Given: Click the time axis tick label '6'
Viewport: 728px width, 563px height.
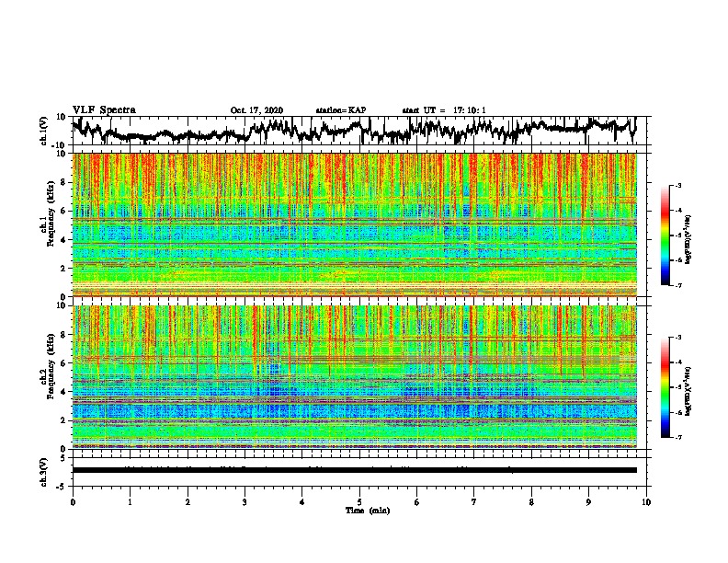Looking at the screenshot, I should tap(417, 502).
